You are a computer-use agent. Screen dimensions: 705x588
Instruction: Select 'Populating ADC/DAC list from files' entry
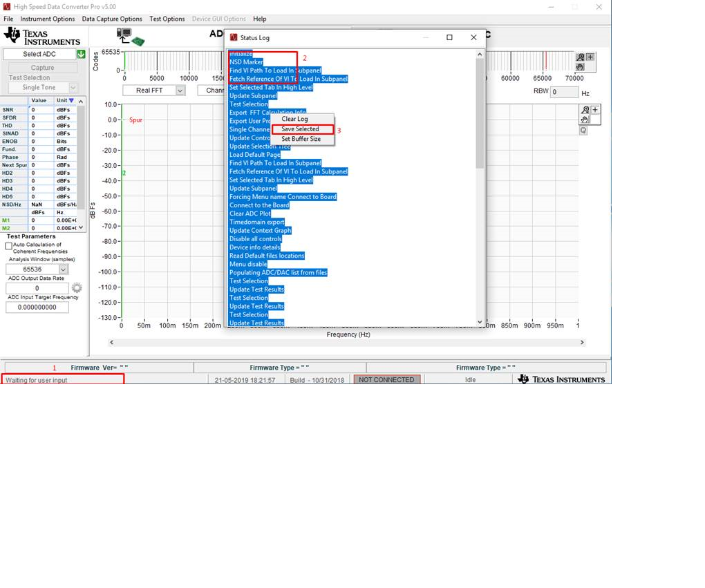coord(279,272)
